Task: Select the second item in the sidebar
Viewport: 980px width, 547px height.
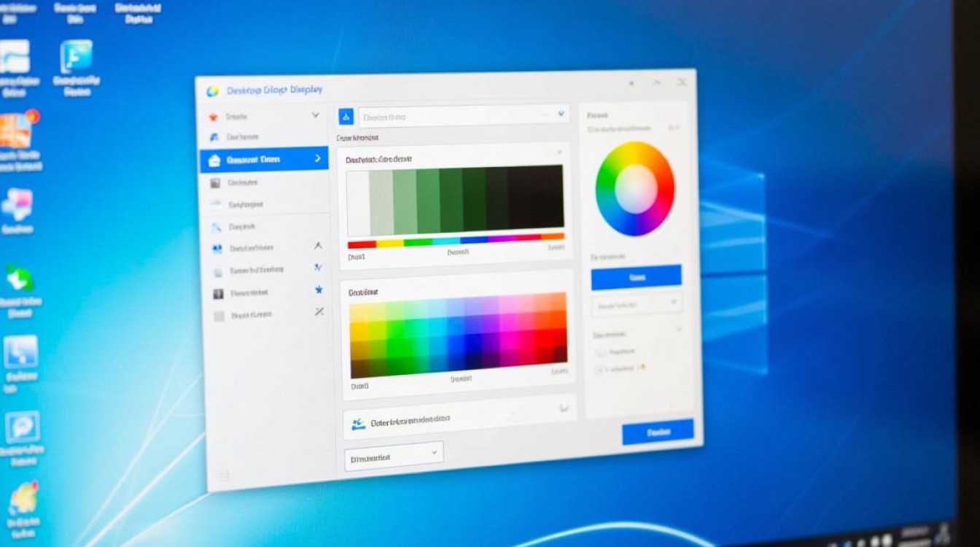Action: point(243,136)
